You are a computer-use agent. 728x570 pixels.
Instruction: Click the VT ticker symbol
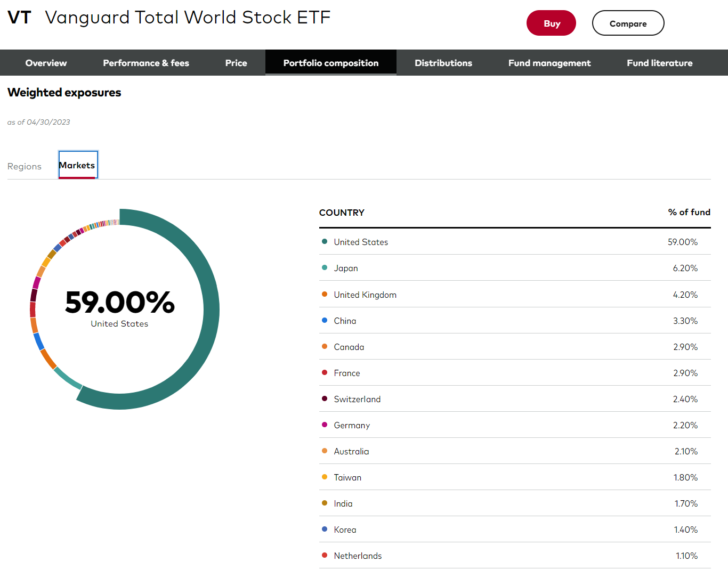(20, 18)
